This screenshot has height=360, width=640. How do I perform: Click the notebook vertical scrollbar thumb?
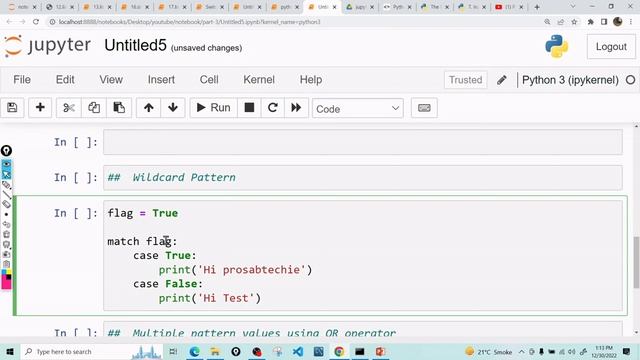pos(636,262)
